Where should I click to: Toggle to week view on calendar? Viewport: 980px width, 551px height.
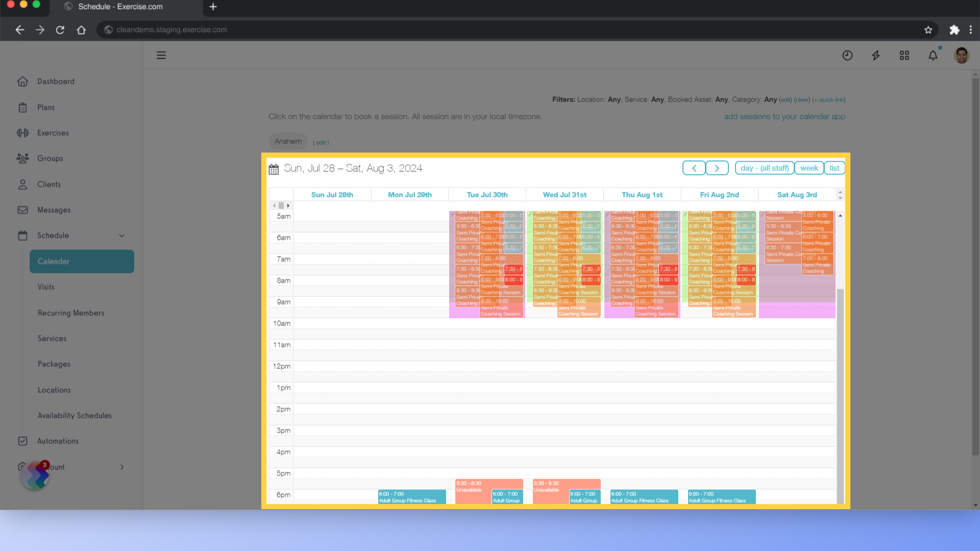[x=808, y=167]
